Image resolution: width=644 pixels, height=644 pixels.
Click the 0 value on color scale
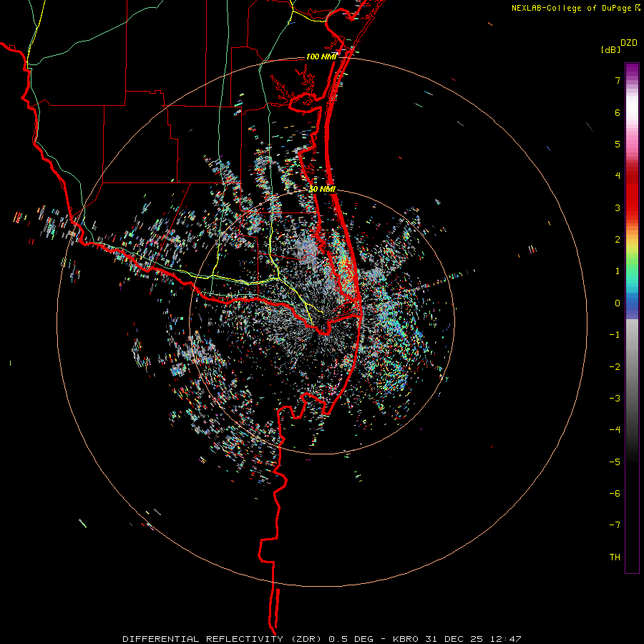click(618, 303)
